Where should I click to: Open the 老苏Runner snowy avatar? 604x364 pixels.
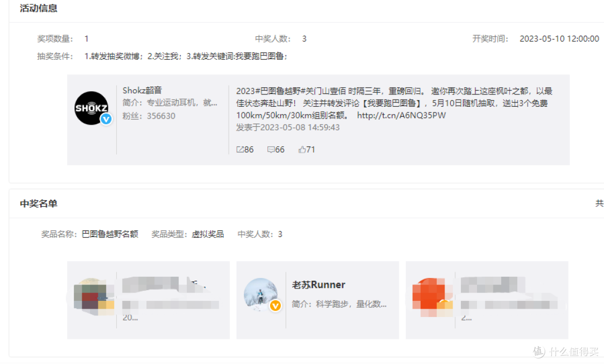tap(261, 294)
